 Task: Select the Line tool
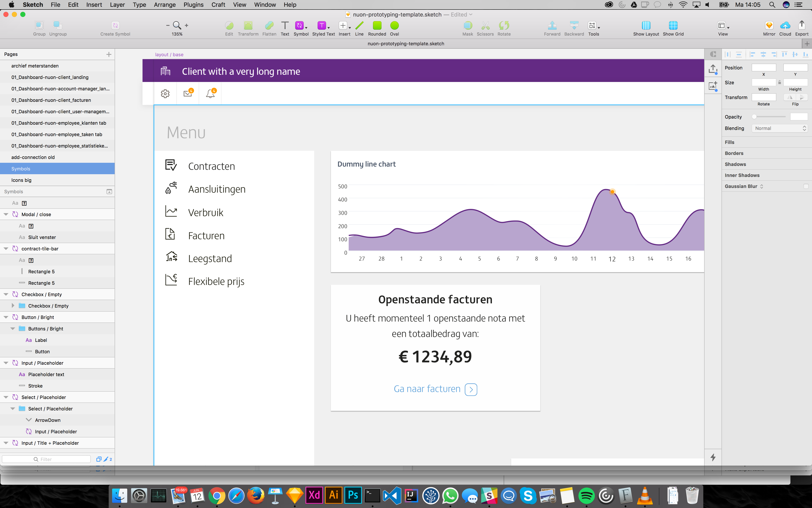[x=359, y=26]
